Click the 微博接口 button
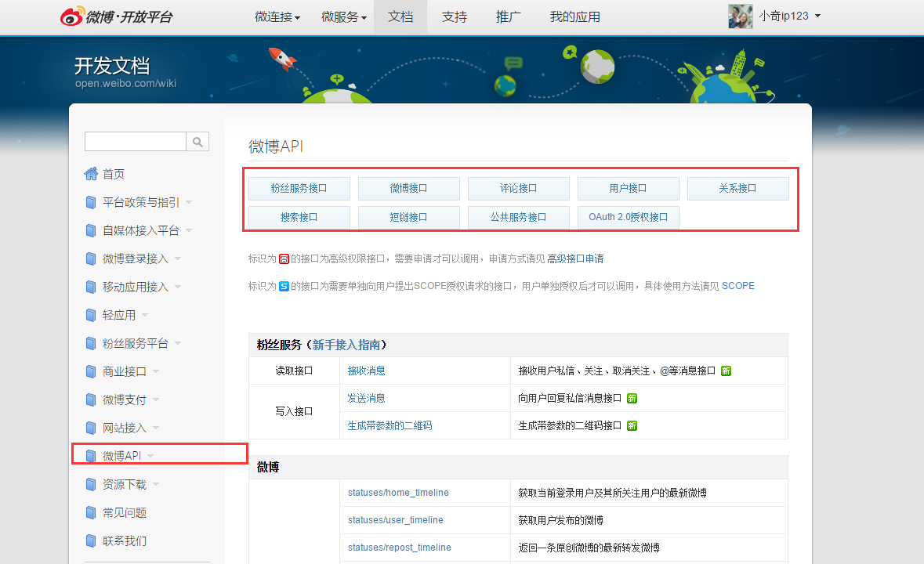 (409, 189)
